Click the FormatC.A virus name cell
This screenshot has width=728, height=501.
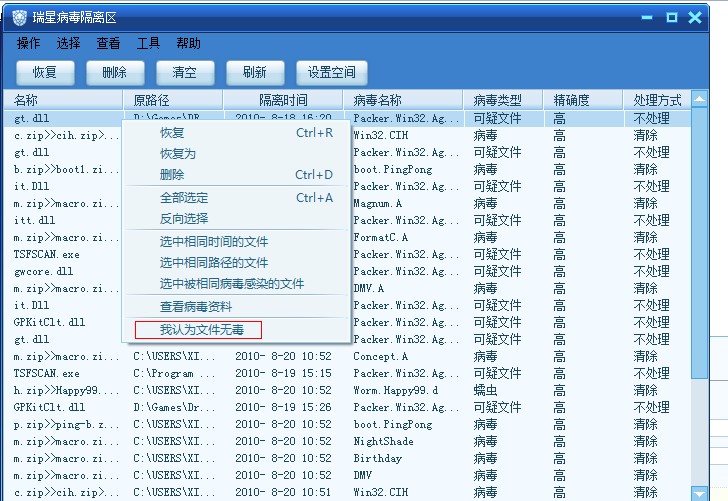[381, 237]
